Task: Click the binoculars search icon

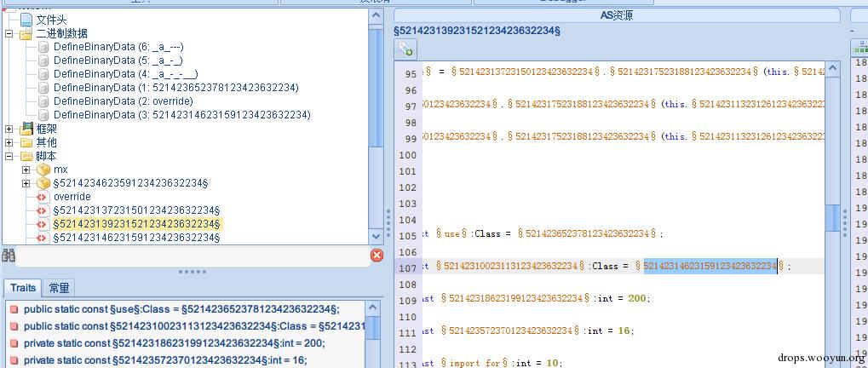Action: pos(9,255)
